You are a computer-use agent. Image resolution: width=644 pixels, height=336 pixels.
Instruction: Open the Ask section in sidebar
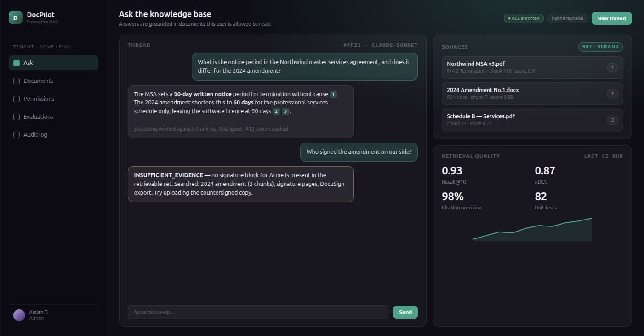coord(53,63)
